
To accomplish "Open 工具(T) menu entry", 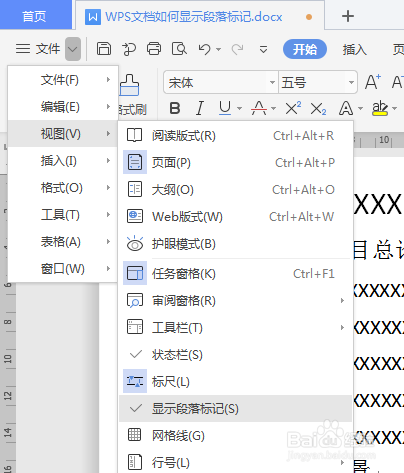I will [63, 215].
